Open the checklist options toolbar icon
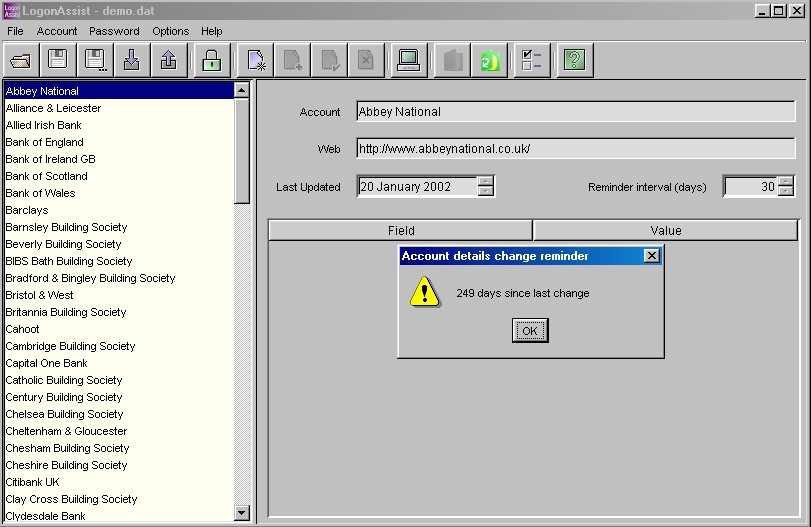The image size is (811, 527). point(532,60)
